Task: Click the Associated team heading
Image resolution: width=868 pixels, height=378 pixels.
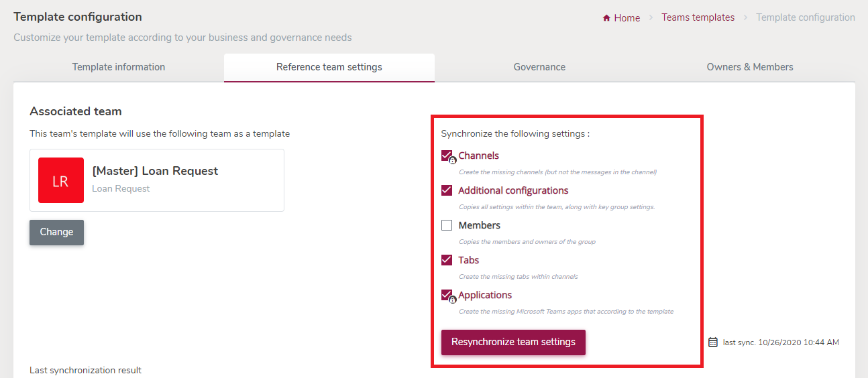Action: point(76,111)
